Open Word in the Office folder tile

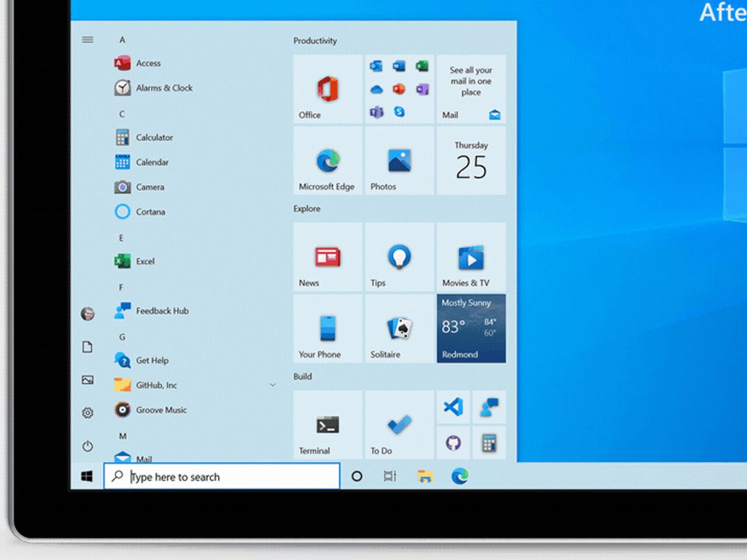pyautogui.click(x=399, y=66)
